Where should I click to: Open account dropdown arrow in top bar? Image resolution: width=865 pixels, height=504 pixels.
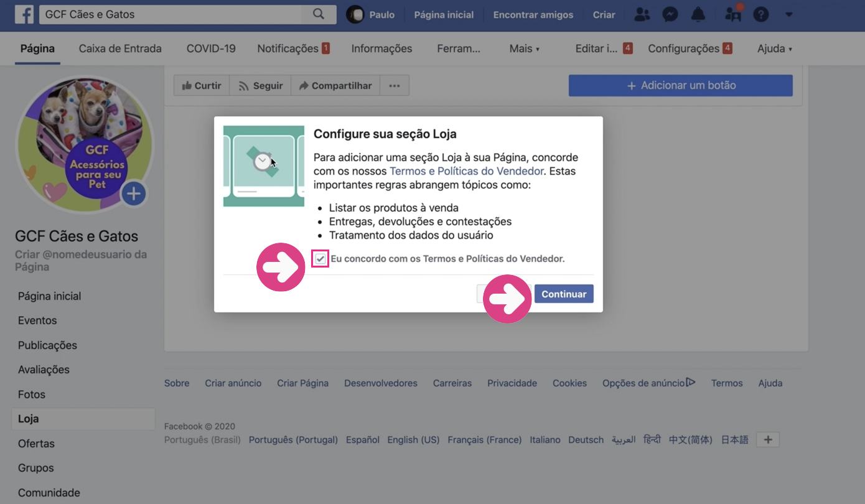pyautogui.click(x=788, y=14)
